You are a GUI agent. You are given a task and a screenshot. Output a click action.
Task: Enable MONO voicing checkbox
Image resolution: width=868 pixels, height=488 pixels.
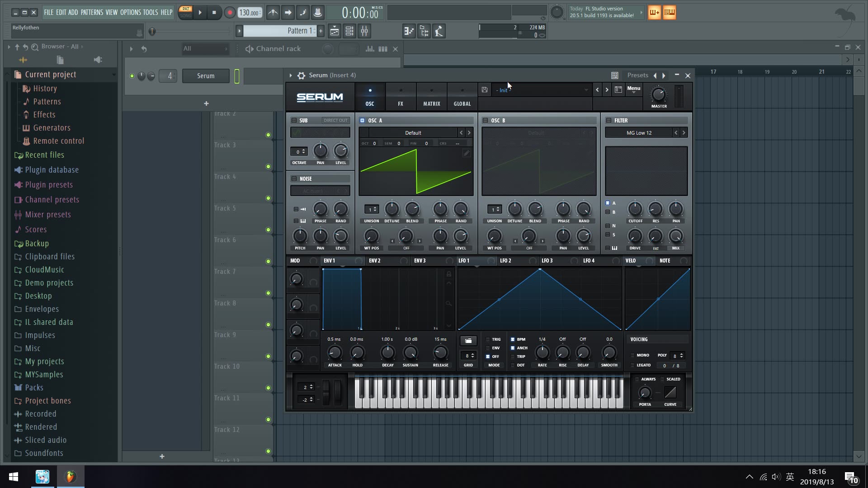click(x=632, y=355)
